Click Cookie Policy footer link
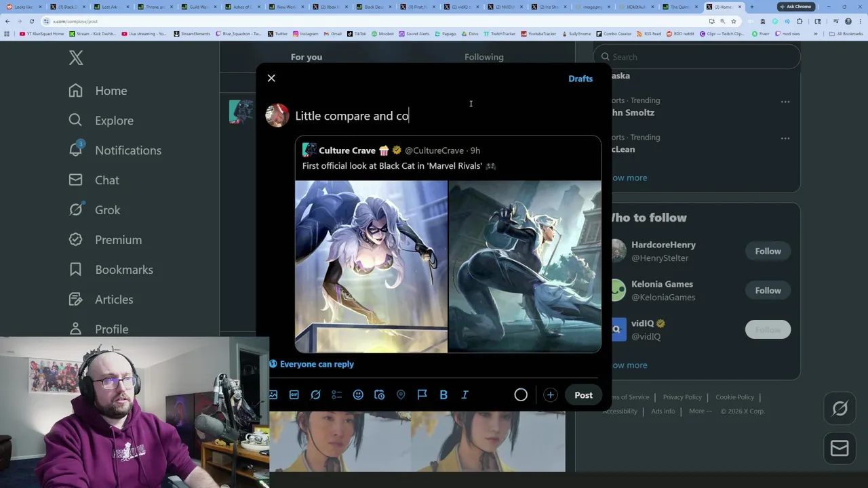Screen dimensions: 868x488 pyautogui.click(x=734, y=397)
